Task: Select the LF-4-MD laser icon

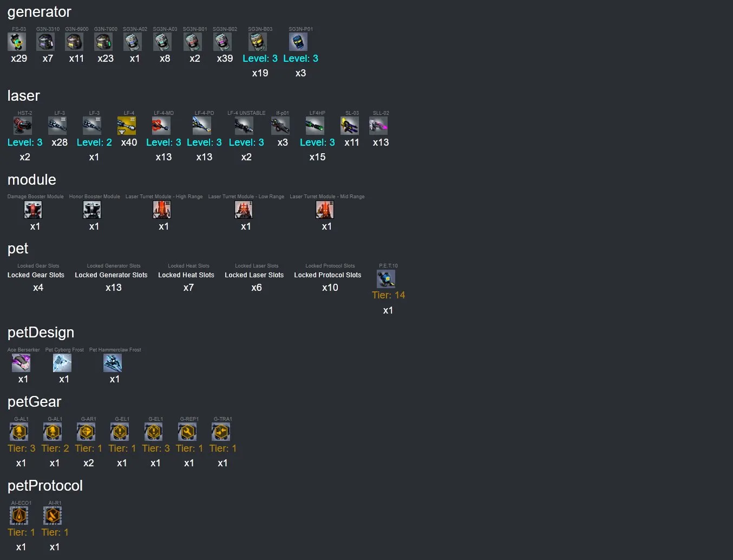Action: tap(161, 126)
